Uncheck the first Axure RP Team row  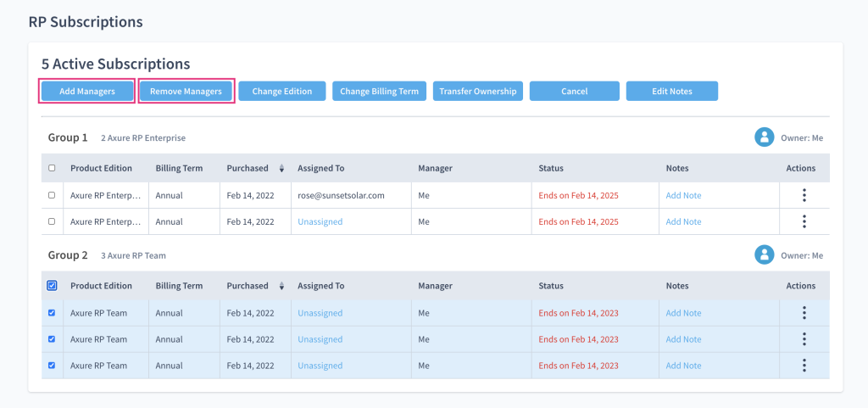click(x=52, y=313)
